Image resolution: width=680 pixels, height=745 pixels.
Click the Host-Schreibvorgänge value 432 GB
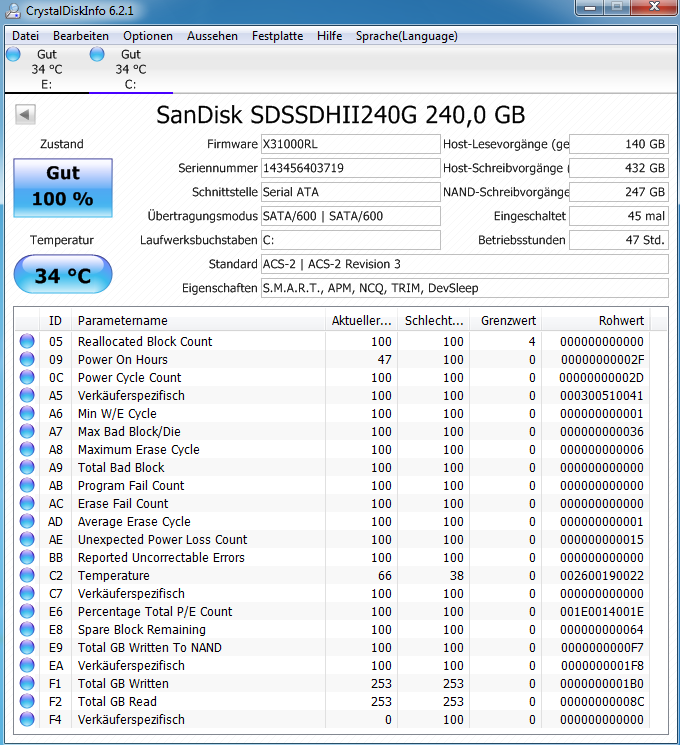[x=619, y=168]
